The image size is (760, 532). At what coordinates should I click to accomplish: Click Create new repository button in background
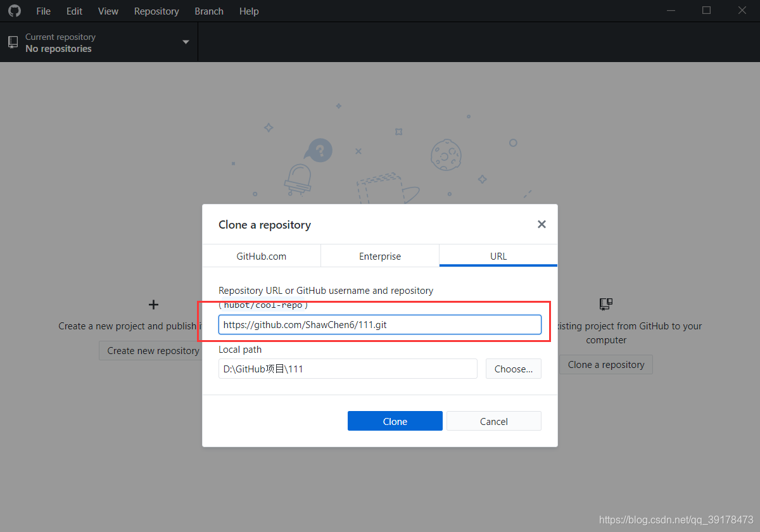point(151,350)
